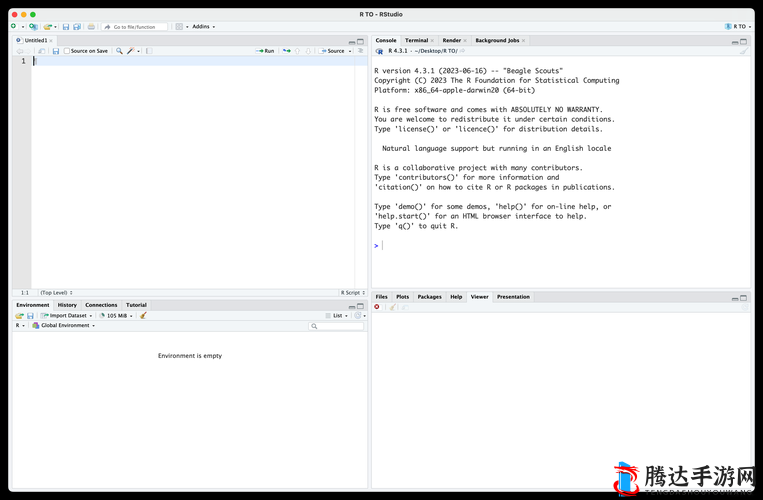Select the Presentation tab

[x=513, y=297]
